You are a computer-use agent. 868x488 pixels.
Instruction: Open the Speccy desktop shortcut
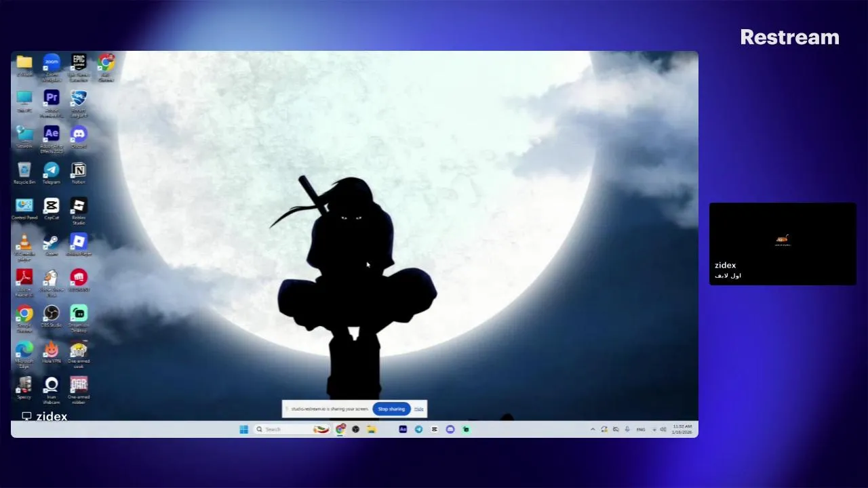tap(24, 388)
